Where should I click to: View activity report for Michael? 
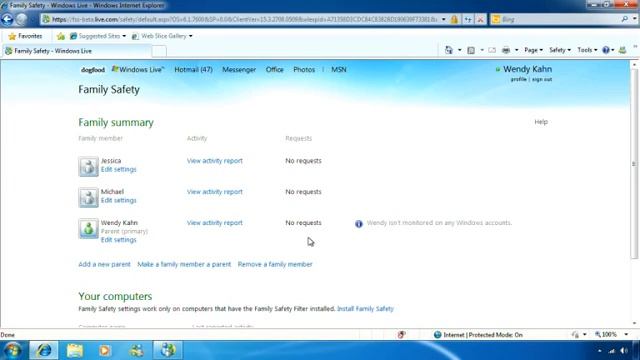coord(215,192)
